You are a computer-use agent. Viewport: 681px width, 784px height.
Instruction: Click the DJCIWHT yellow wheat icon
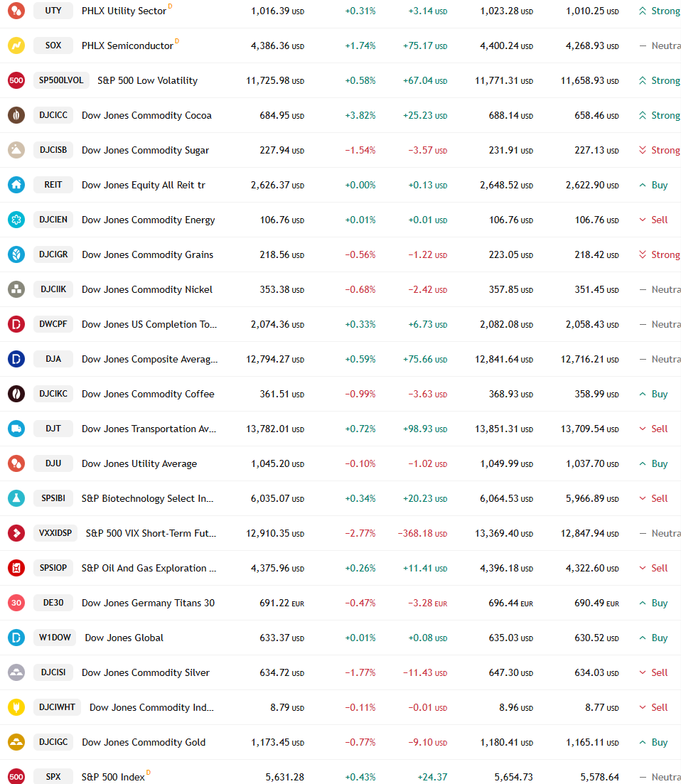point(16,707)
